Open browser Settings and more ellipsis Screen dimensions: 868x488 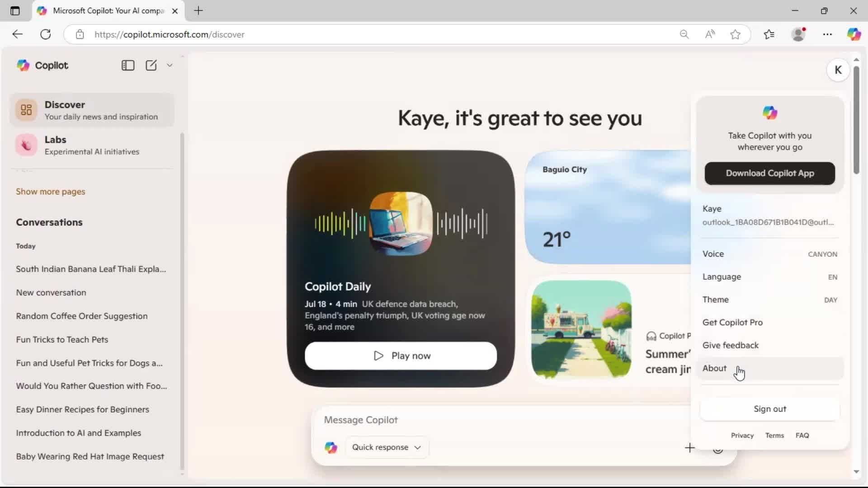[x=827, y=34]
